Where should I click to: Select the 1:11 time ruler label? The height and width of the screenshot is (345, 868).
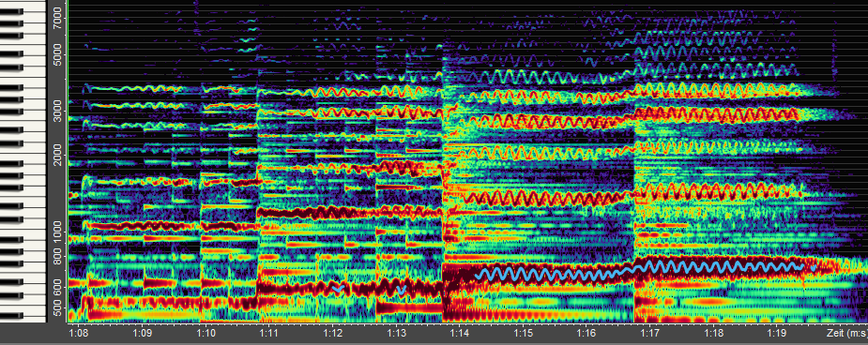pos(269,334)
